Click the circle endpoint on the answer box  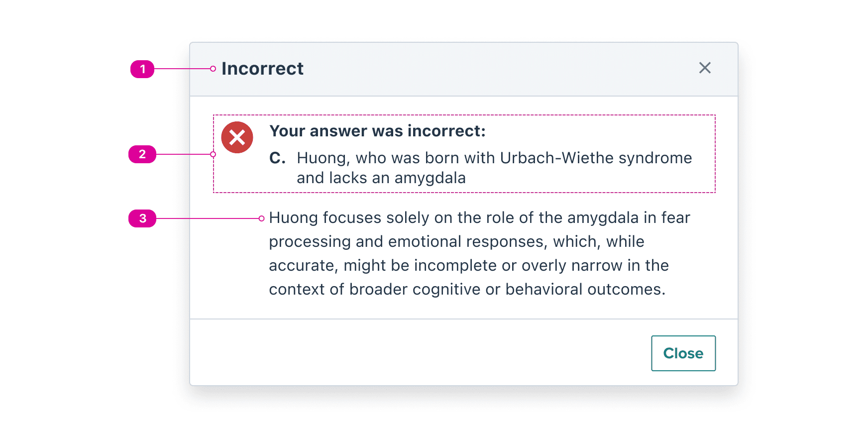coord(214,154)
